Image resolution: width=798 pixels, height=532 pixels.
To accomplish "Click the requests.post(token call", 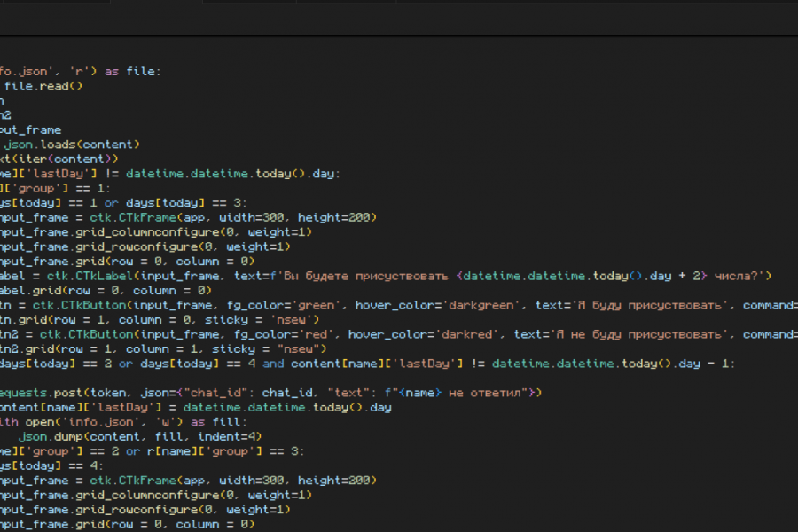I will pyautogui.click(x=63, y=393).
